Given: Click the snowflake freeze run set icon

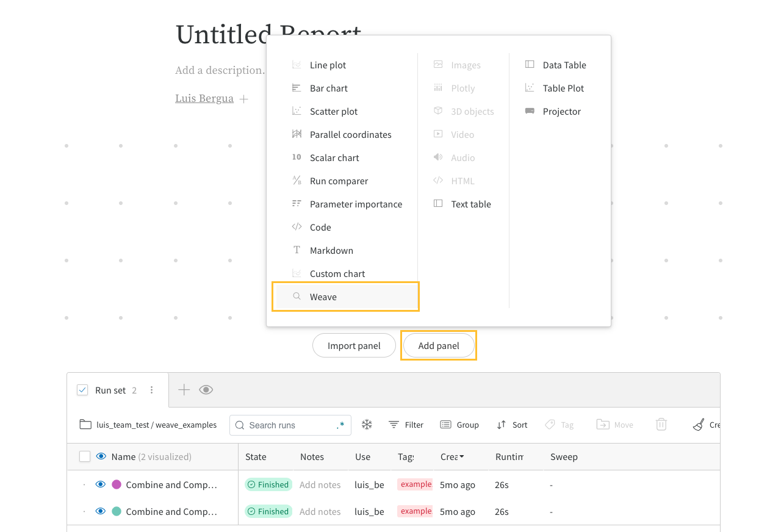Looking at the screenshot, I should (x=367, y=425).
